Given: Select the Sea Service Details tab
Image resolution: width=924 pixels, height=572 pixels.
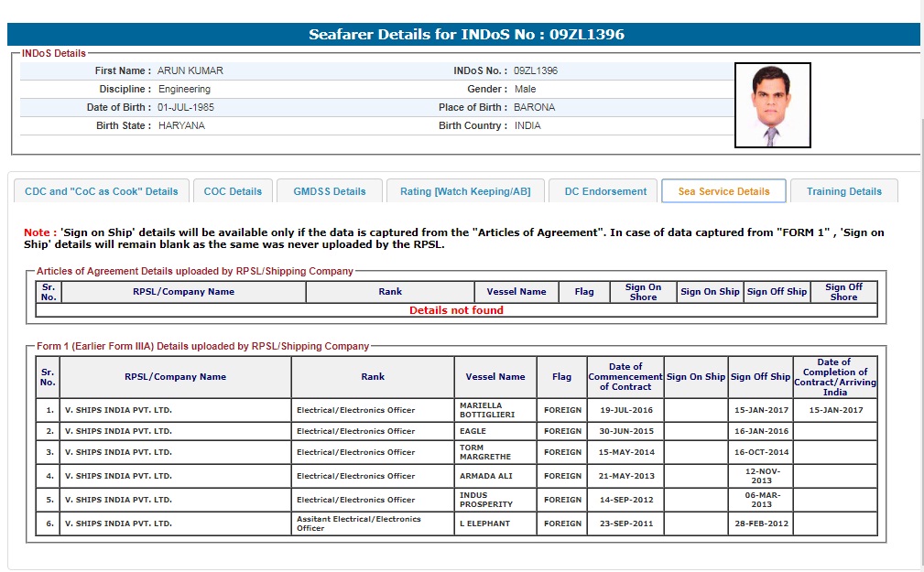Looking at the screenshot, I should 723,191.
